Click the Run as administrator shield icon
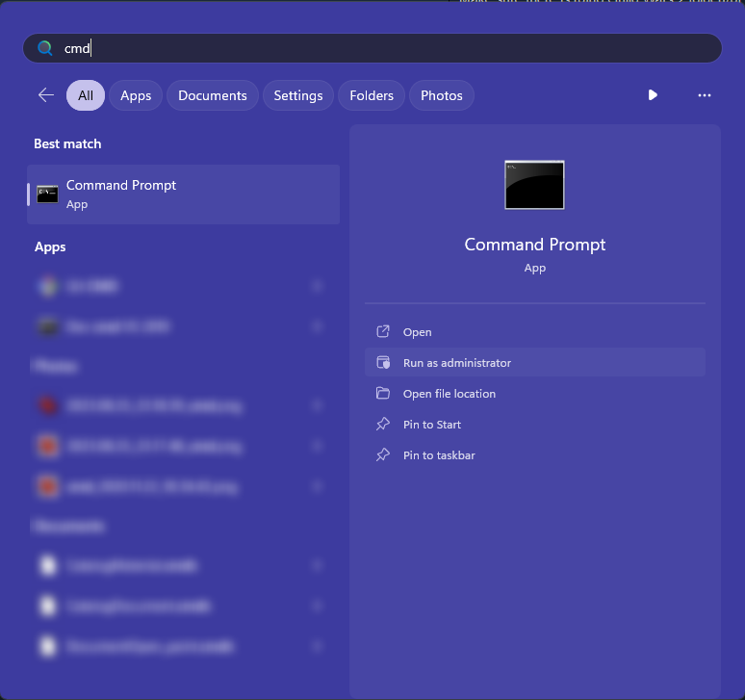Viewport: 745px width, 700px height. coord(383,363)
